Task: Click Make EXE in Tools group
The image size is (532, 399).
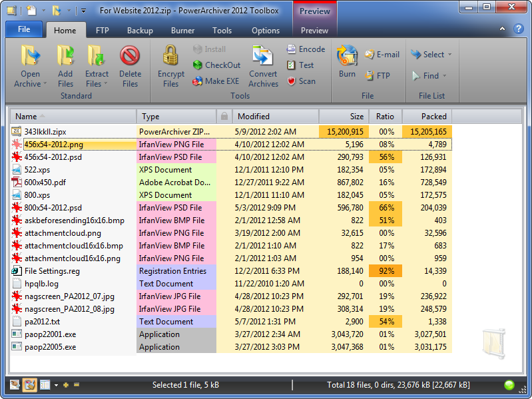Action: (216, 81)
